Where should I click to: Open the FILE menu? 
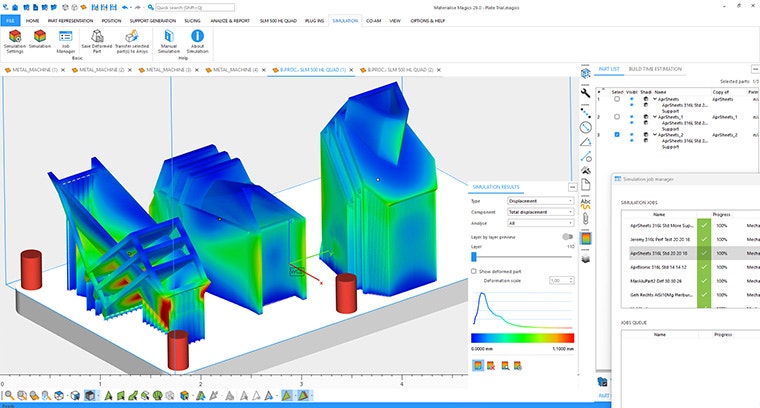click(10, 21)
